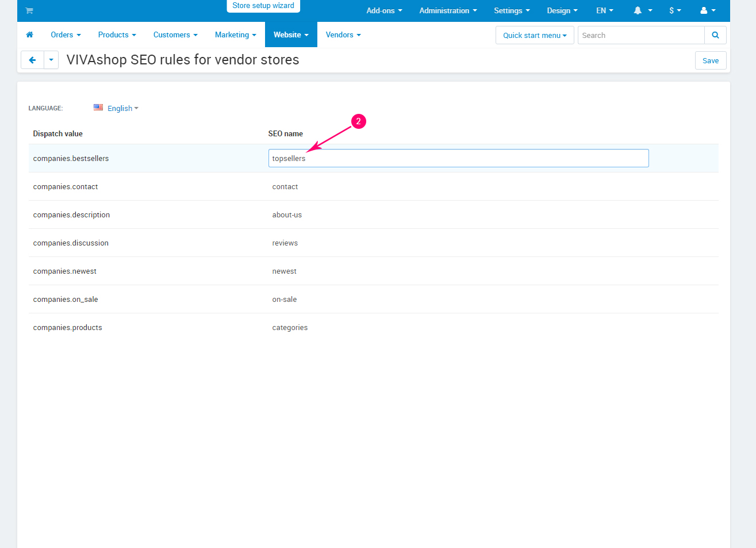Screen dimensions: 756x548
Task: Click the shopping cart storefront icon
Action: pos(29,11)
